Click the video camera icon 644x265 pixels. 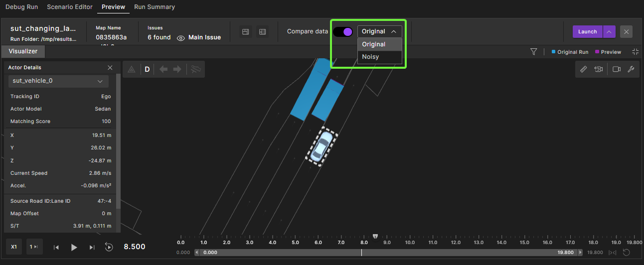(616, 69)
